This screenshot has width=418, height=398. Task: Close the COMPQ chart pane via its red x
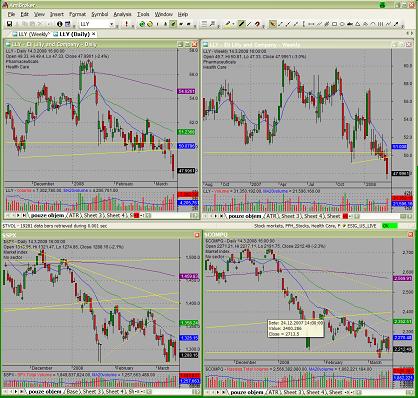410,235
